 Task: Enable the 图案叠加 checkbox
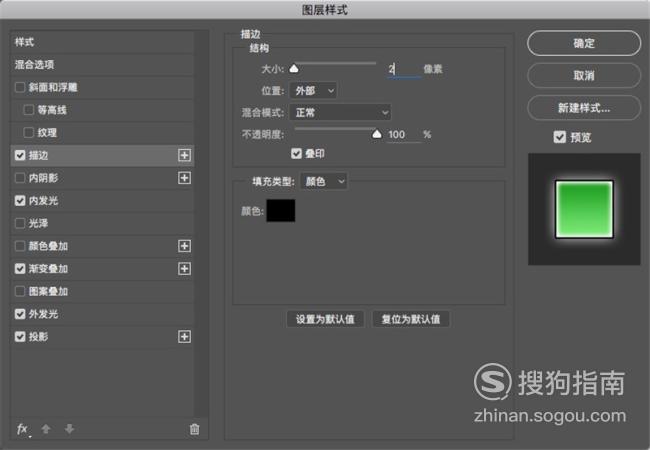coord(20,291)
